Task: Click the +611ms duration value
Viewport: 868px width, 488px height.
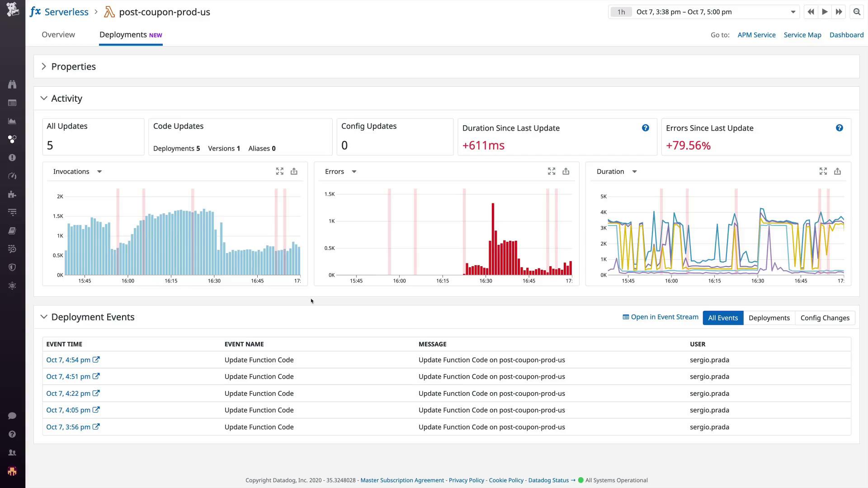Action: 483,145
